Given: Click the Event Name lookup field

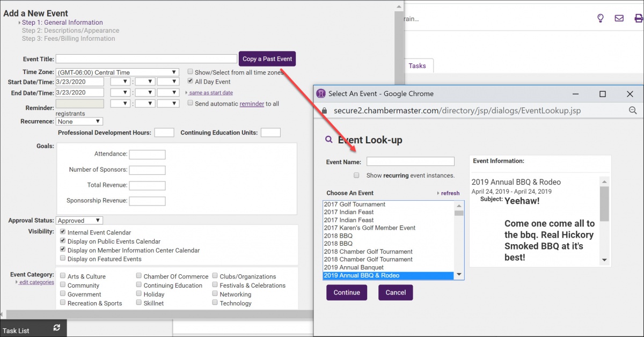Looking at the screenshot, I should pos(410,162).
